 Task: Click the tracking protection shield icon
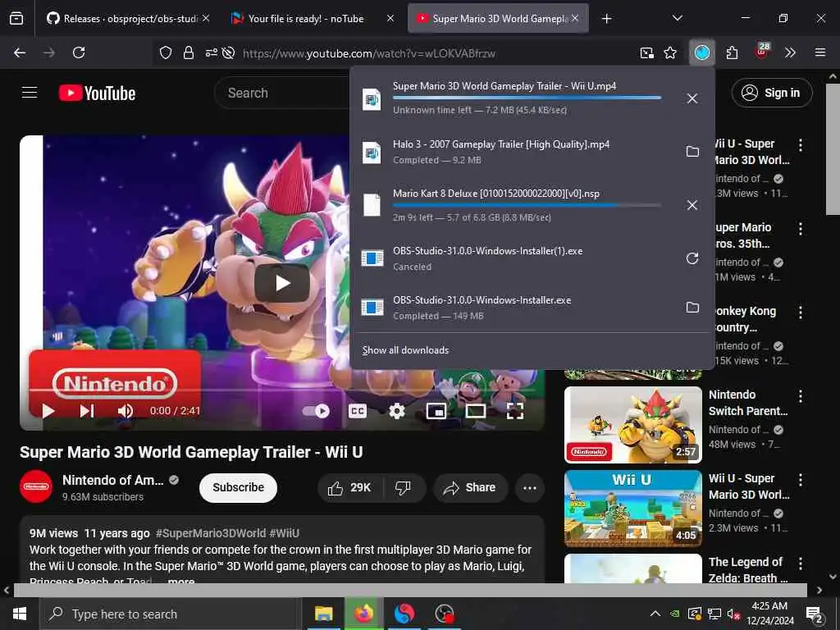166,52
